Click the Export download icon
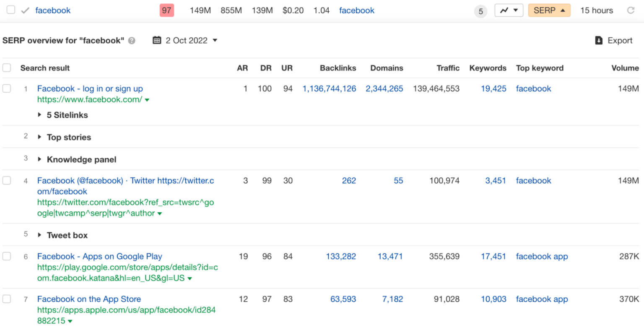The width and height of the screenshot is (644, 328). tap(599, 40)
